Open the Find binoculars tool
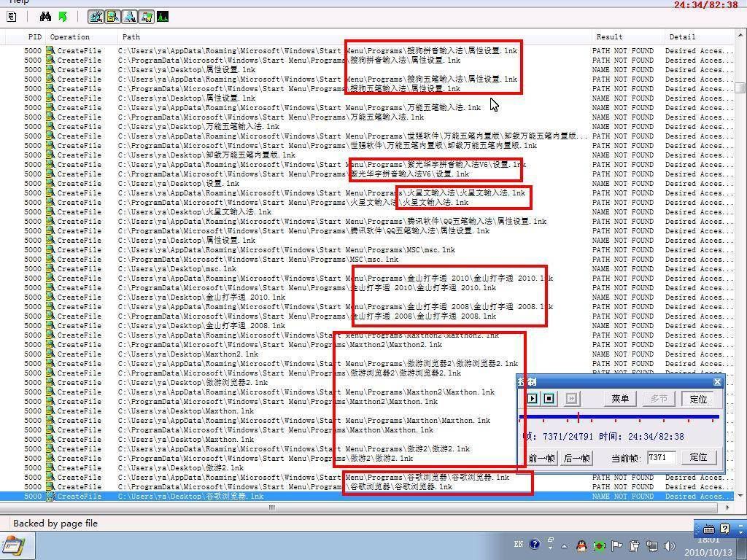Screen dimensions: 747x560 45,17
